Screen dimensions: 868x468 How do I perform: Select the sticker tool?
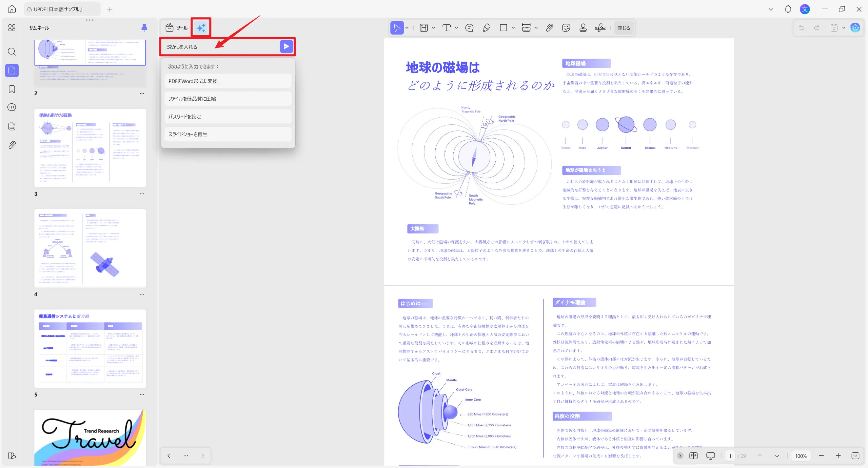(x=566, y=28)
